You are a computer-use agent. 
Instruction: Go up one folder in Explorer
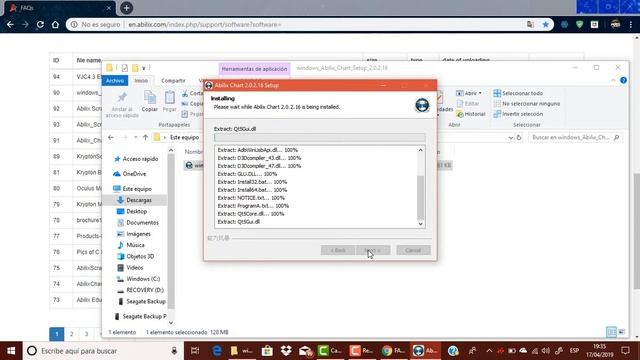pyautogui.click(x=145, y=138)
